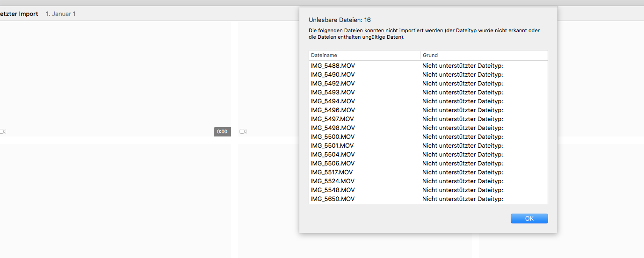Select the IMG_5493.MOV file name
Viewport: 644px width, 258px height.
333,92
